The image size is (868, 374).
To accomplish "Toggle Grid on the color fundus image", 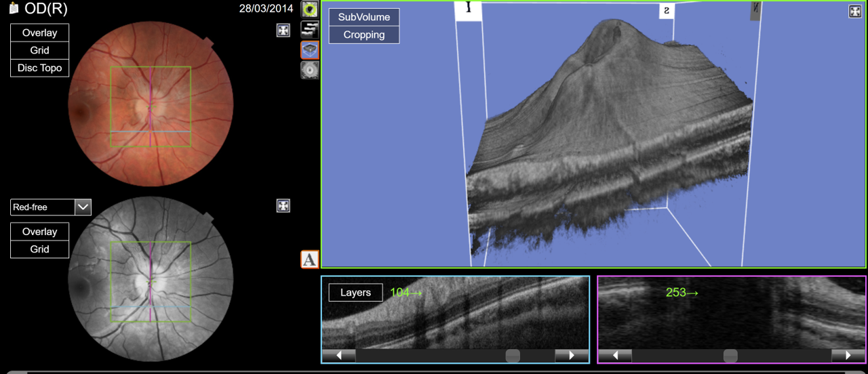I will tap(39, 50).
